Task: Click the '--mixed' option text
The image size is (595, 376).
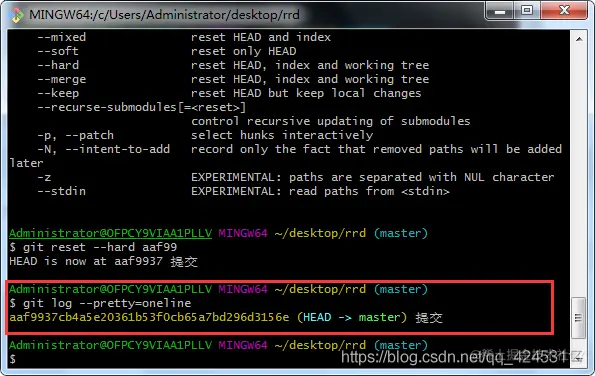Action: click(61, 37)
